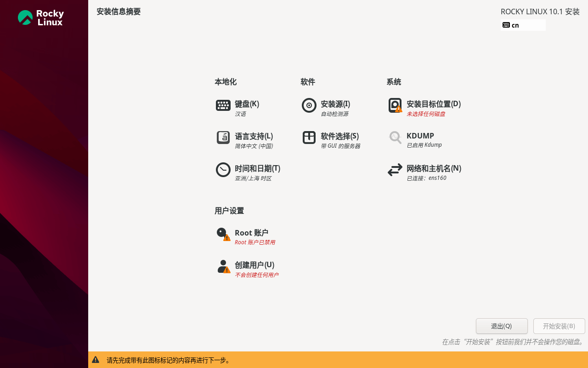Click the 软件 section heading
Viewport: 588px width, 368px height.
pos(308,82)
